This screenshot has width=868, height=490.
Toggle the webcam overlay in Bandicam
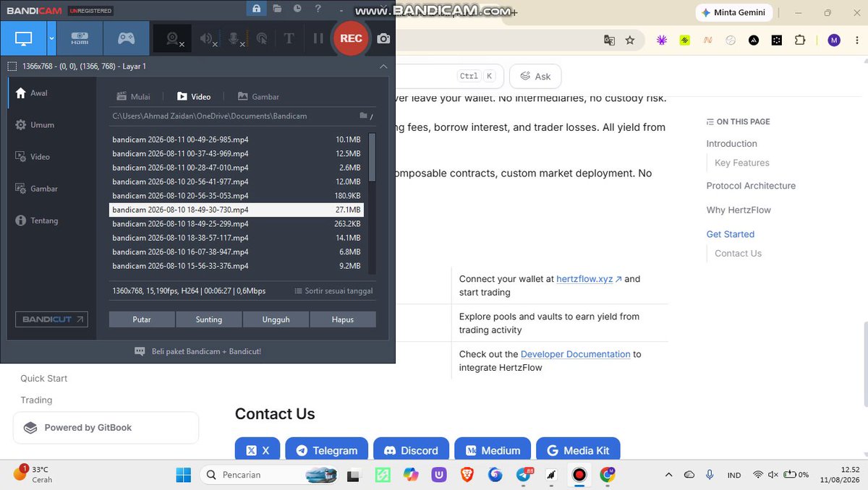click(x=173, y=38)
